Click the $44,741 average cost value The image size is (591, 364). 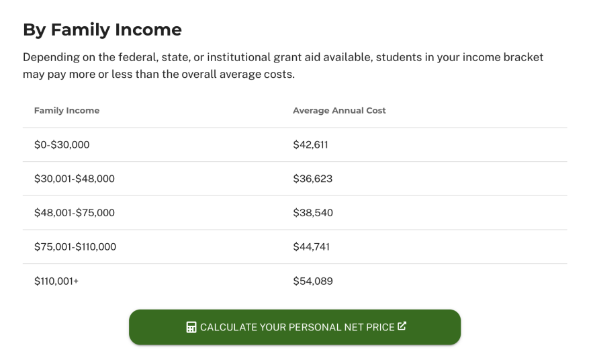coord(311,247)
